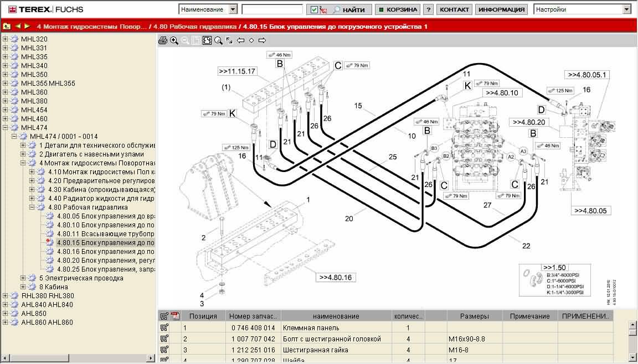Open the Настройки dropdown menu
This screenshot has height=364, width=638.
tap(626, 9)
